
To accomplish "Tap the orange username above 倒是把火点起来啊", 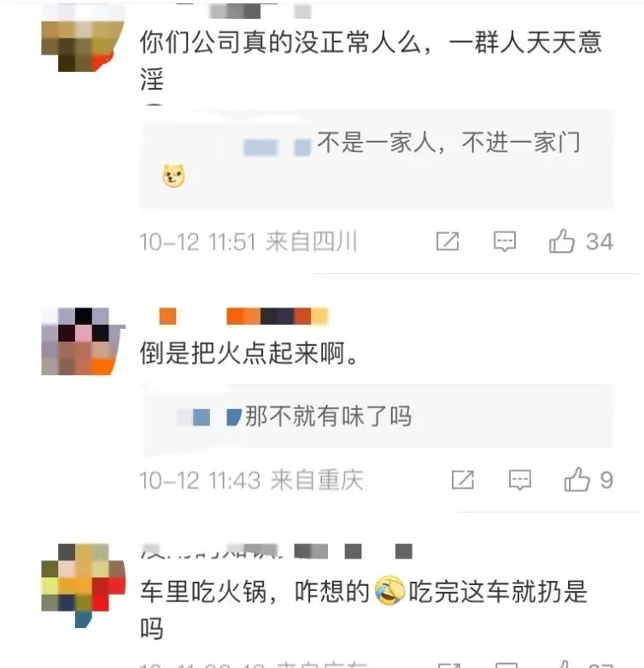I will [243, 316].
